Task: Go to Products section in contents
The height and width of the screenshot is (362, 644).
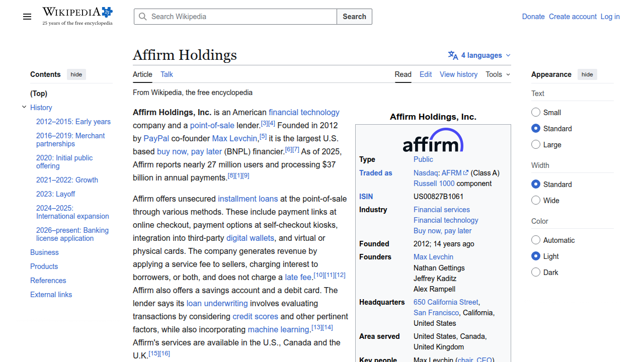Action: pos(44,266)
